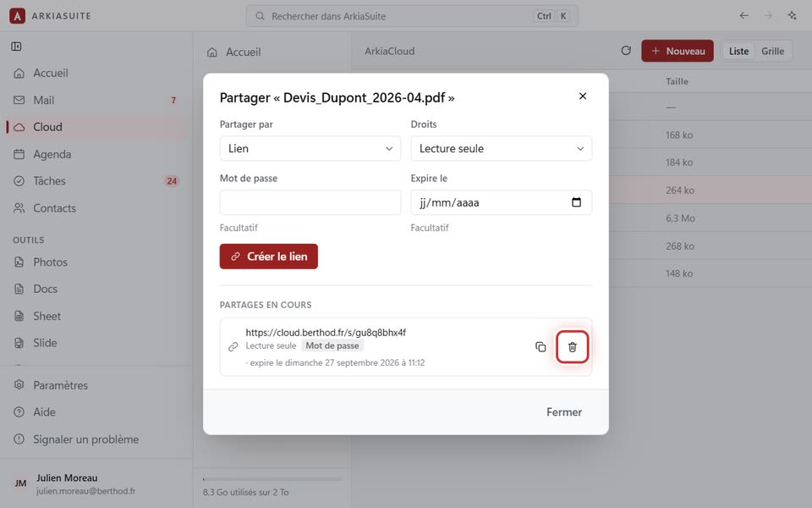Expand the Droits dropdown
The image size is (812, 508).
click(x=502, y=148)
